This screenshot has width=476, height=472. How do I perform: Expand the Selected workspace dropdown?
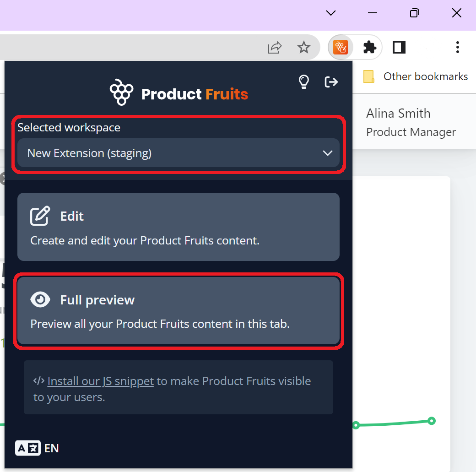(178, 153)
